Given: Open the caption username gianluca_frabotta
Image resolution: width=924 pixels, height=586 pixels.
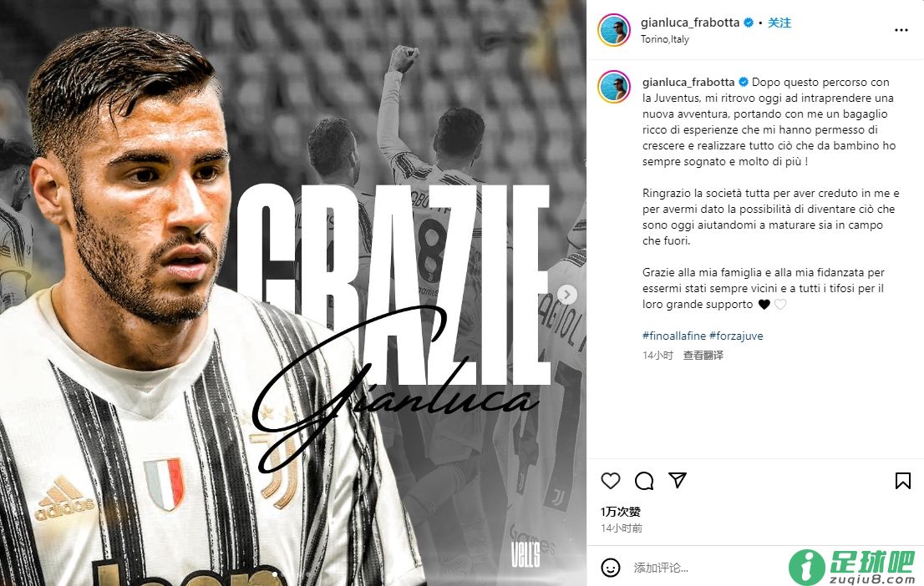Looking at the screenshot, I should pyautogui.click(x=688, y=83).
